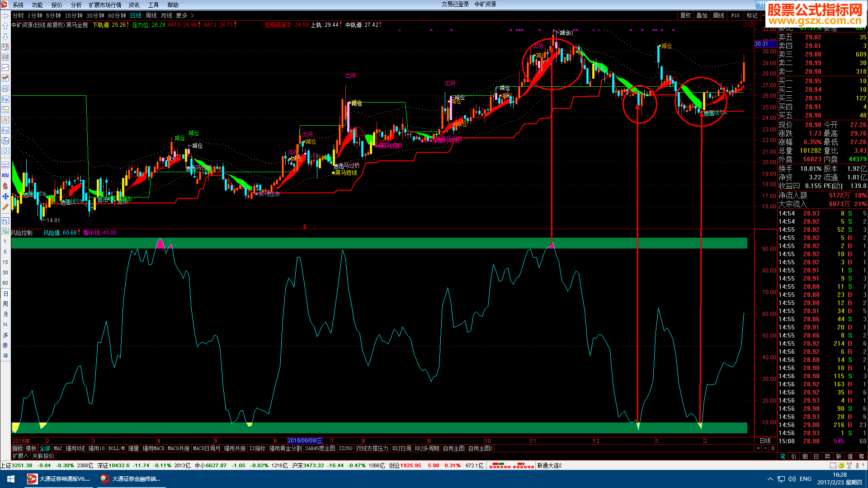Expand 更多 period options
Image resolution: width=868 pixels, height=488 pixels.
coord(185,15)
